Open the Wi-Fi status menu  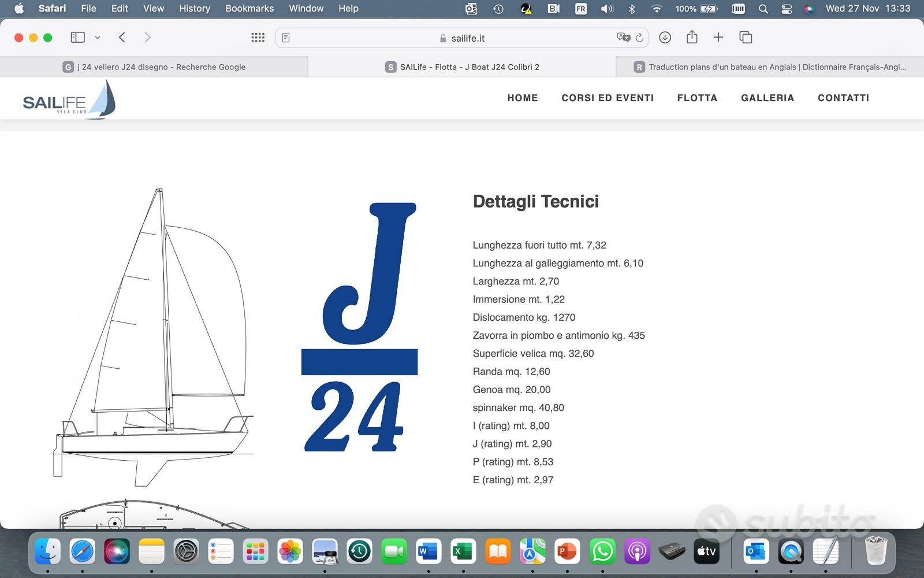[657, 9]
